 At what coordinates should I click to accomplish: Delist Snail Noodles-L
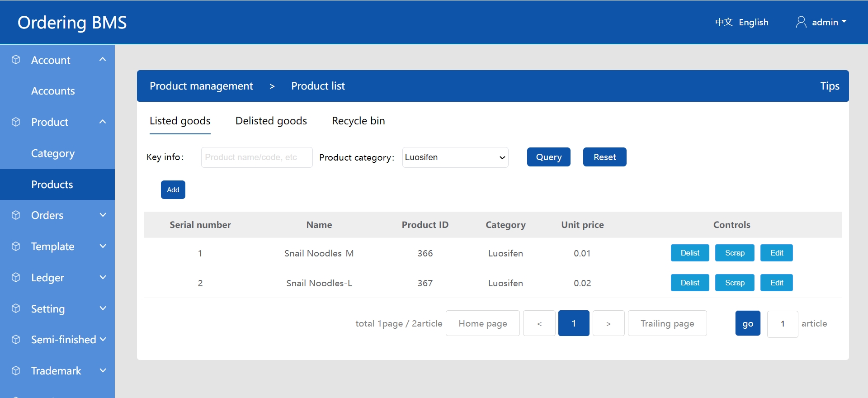click(690, 283)
